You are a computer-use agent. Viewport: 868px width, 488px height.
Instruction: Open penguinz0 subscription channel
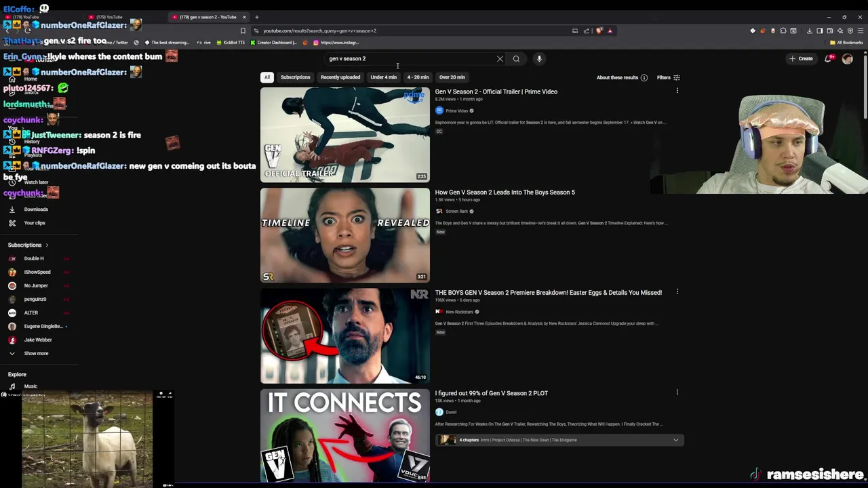click(x=35, y=299)
